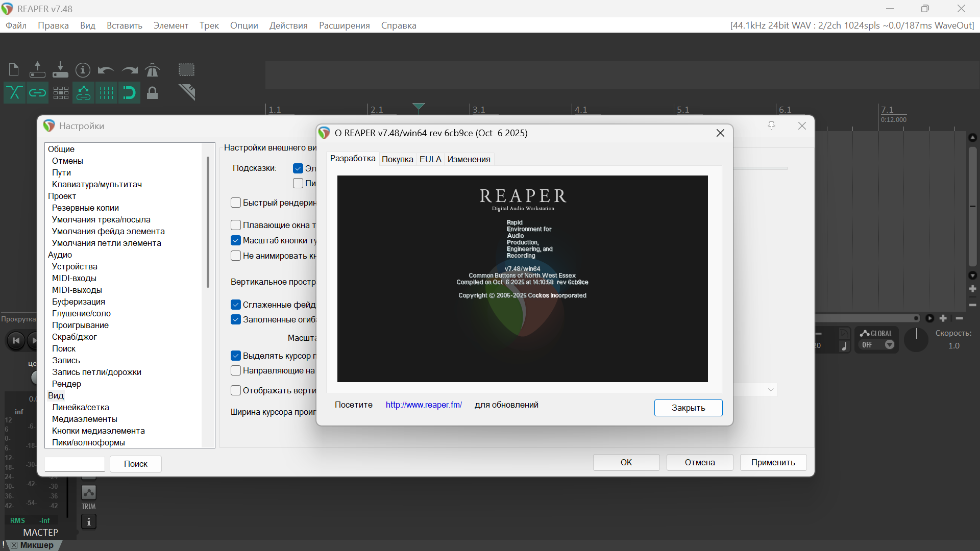
Task: Toggle the locking padlock icon
Action: 152,93
